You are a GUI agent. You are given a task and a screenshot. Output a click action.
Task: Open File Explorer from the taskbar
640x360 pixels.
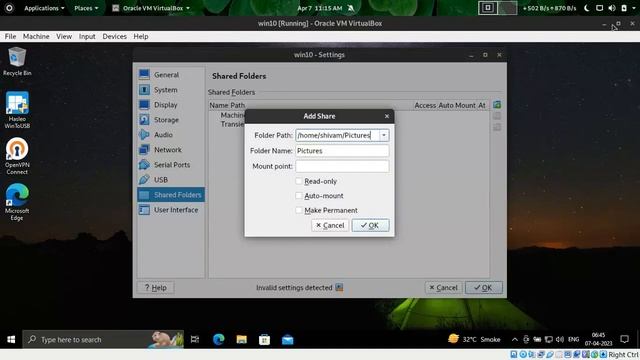tap(242, 340)
